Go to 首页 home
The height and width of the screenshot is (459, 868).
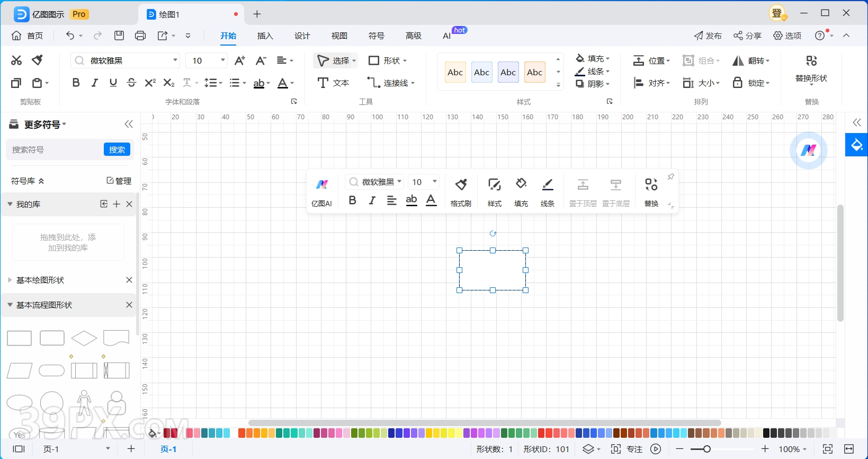(27, 36)
